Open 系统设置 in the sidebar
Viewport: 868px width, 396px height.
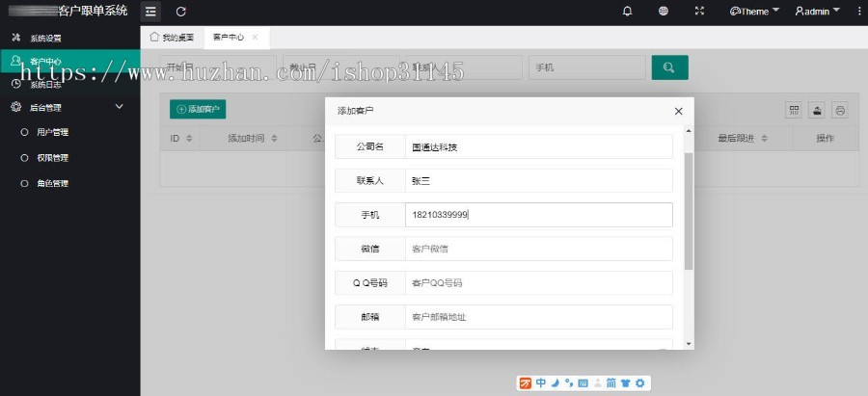[x=69, y=39]
